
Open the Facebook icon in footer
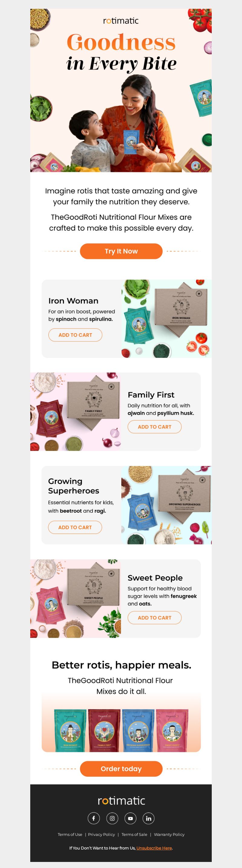[x=93, y=818]
